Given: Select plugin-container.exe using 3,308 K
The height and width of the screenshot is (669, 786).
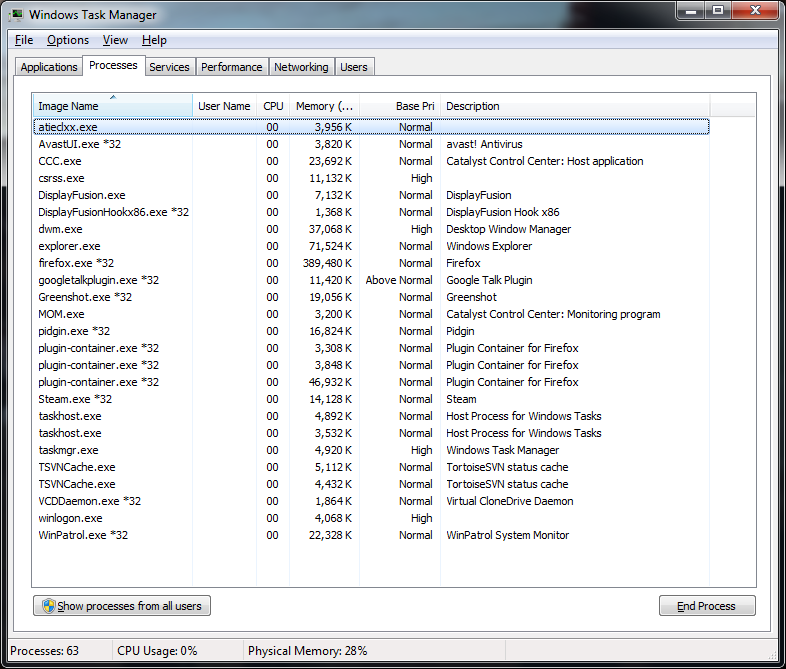Looking at the screenshot, I should point(371,348).
